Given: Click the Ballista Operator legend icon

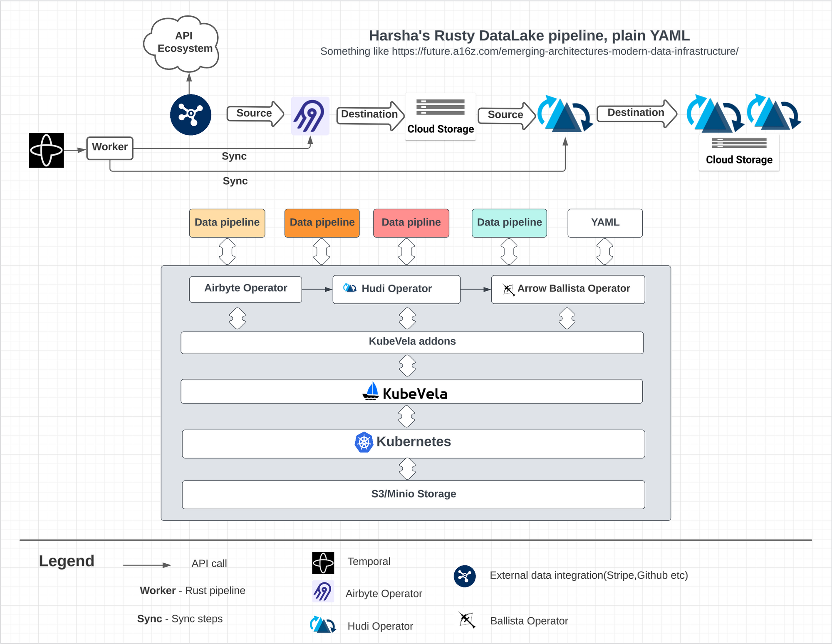Looking at the screenshot, I should point(467,620).
